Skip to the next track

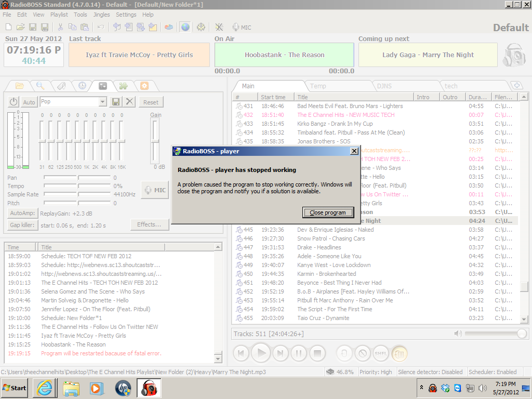pos(280,353)
